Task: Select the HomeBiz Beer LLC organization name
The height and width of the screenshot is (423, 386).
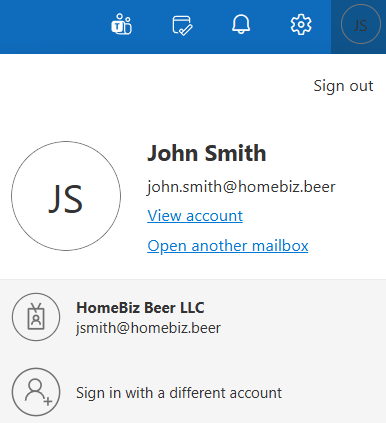Action: coord(140,308)
